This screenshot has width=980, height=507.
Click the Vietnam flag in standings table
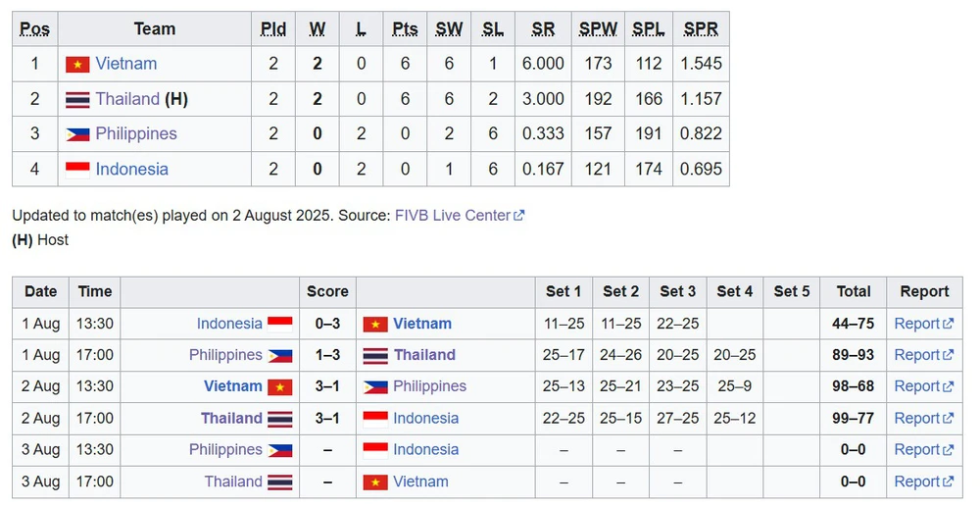click(x=77, y=64)
